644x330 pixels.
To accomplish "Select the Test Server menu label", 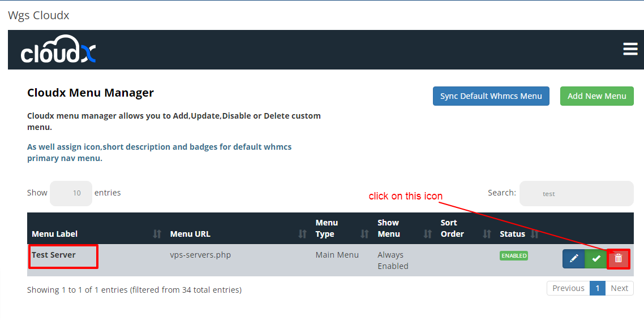I will (x=54, y=255).
